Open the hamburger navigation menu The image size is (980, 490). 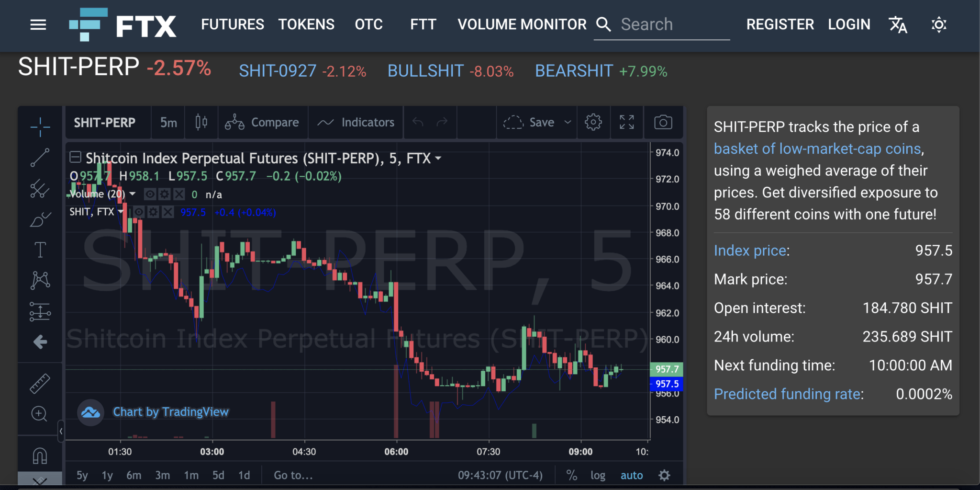(38, 24)
